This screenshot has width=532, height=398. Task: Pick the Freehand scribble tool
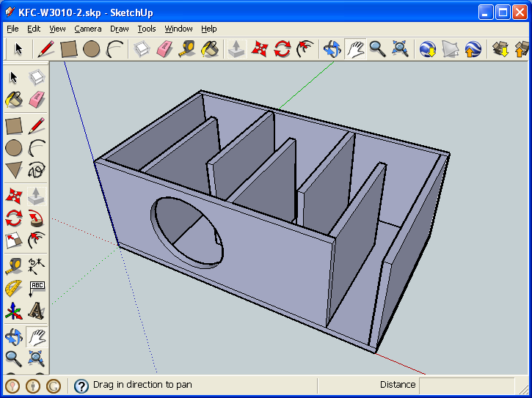[36, 170]
